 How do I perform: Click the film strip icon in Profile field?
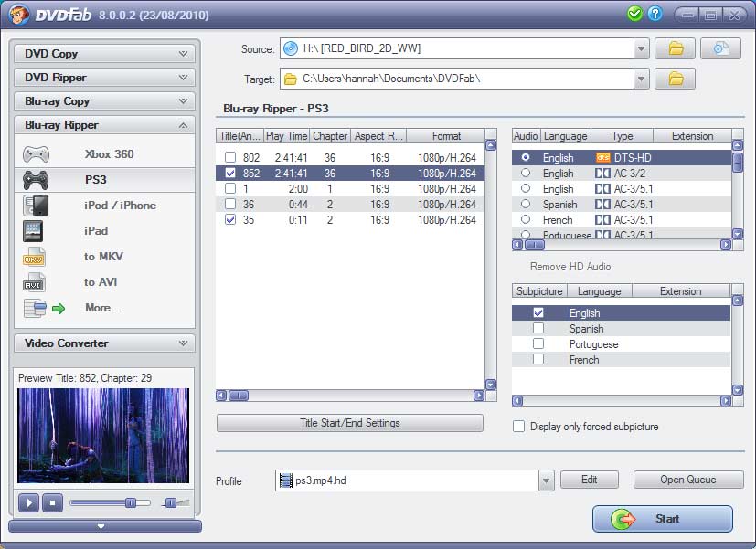click(x=286, y=480)
